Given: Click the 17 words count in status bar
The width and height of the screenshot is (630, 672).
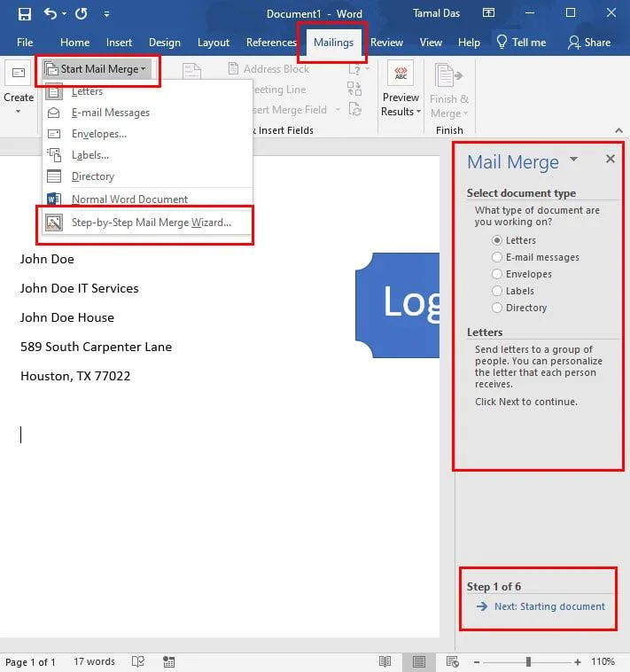Looking at the screenshot, I should coord(94,661).
